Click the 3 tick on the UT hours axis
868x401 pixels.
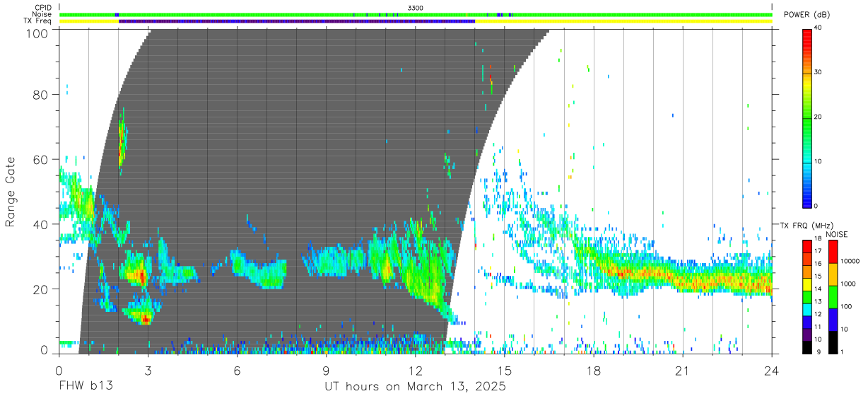[x=148, y=371]
